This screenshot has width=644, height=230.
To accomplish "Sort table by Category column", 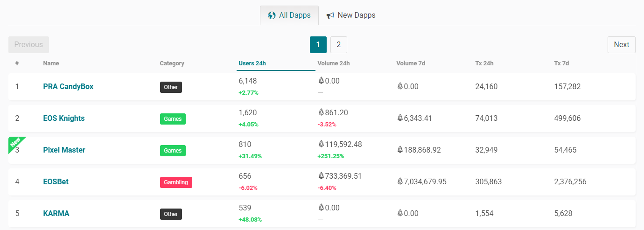I will coord(172,63).
